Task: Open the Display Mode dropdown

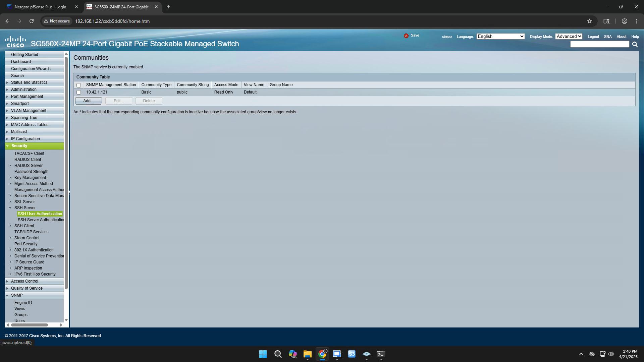Action: click(x=569, y=37)
